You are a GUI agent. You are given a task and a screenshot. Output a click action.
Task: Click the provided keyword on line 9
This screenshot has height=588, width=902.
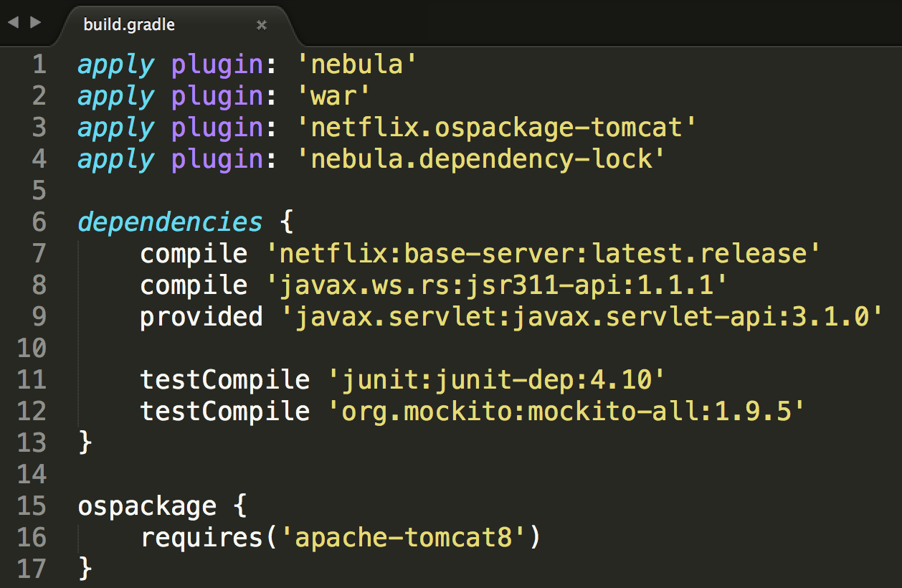(x=201, y=317)
